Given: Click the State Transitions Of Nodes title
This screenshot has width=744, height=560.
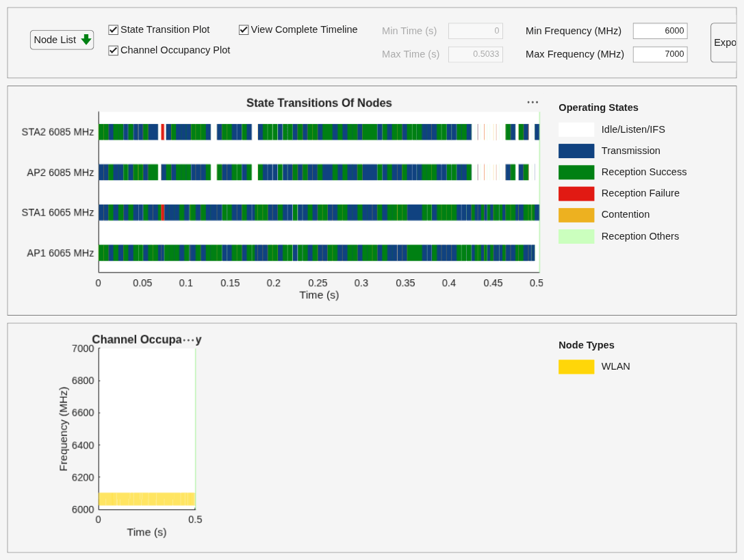Looking at the screenshot, I should (x=319, y=103).
